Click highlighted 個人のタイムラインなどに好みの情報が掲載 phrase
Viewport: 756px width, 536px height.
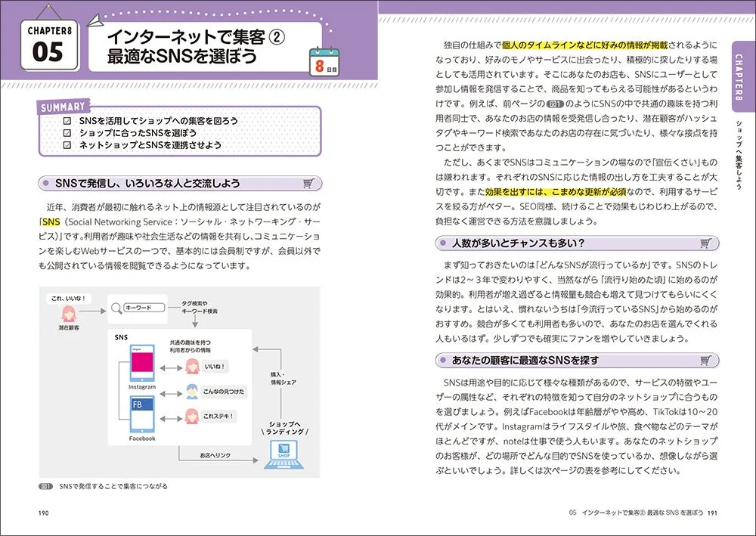tap(585, 45)
